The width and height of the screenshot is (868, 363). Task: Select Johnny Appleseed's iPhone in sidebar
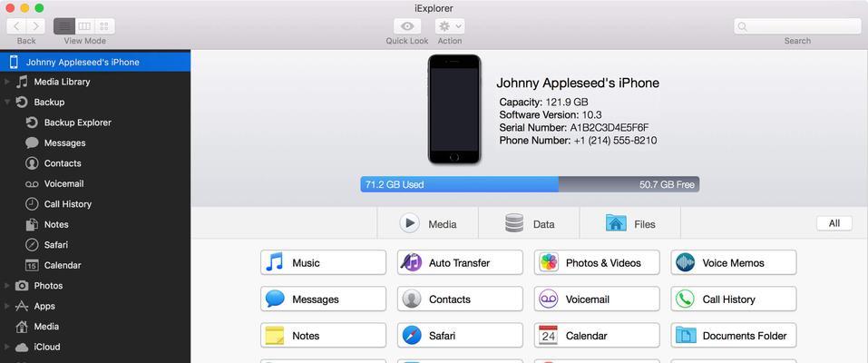click(x=95, y=62)
